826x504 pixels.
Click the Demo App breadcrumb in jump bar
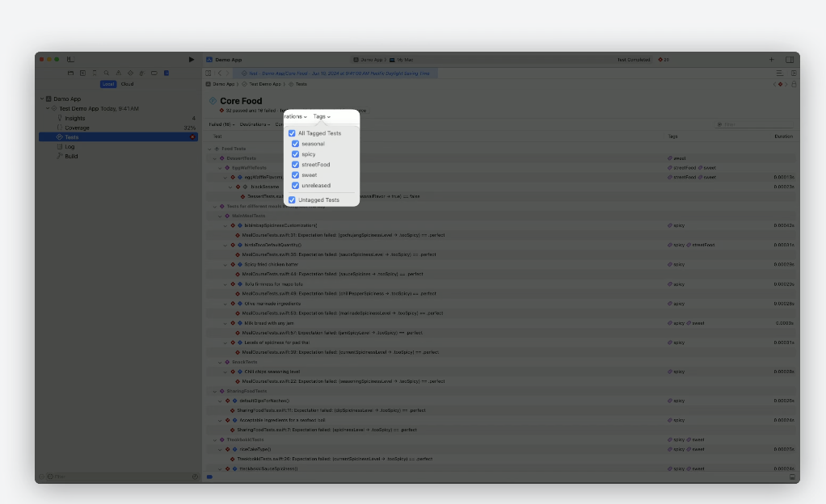(220, 84)
